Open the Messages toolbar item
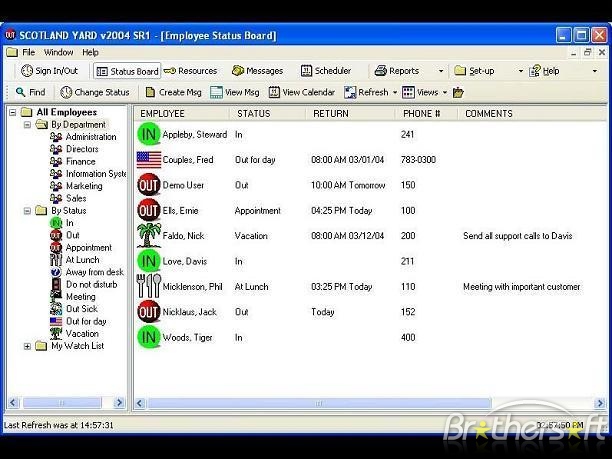Screen dimensions: 612x459 click(258, 71)
